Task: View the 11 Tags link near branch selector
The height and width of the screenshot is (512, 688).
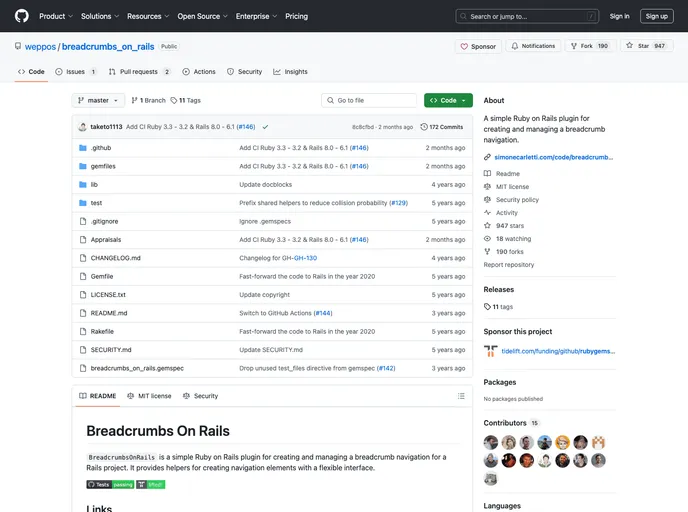Action: click(185, 100)
